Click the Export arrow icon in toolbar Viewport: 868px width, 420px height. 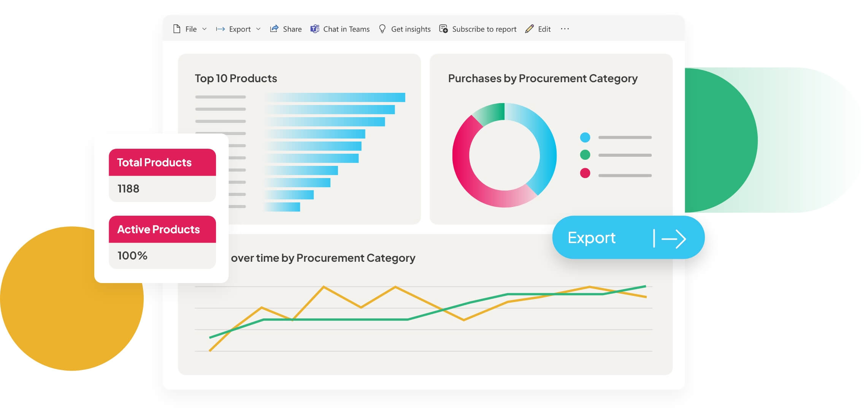coord(220,29)
